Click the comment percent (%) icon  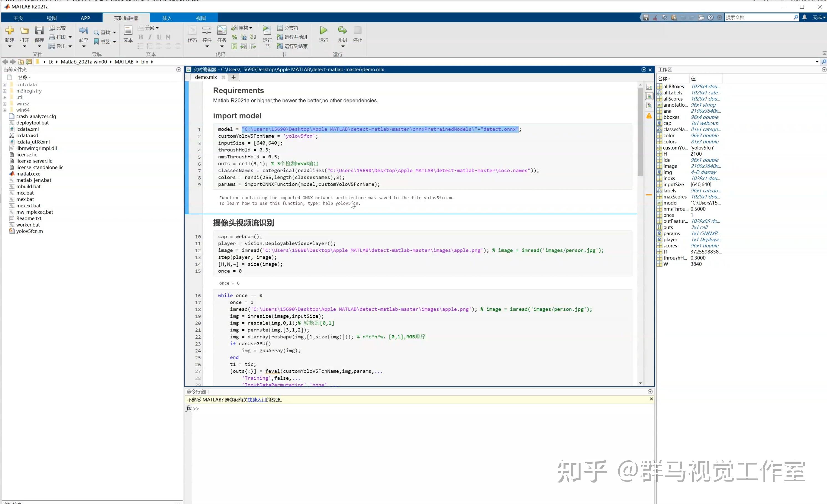pyautogui.click(x=234, y=37)
